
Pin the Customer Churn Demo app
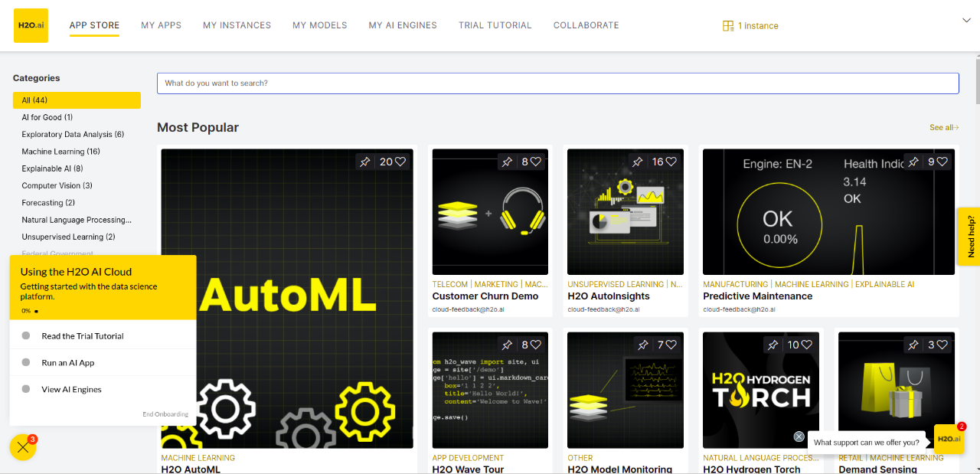coord(507,162)
